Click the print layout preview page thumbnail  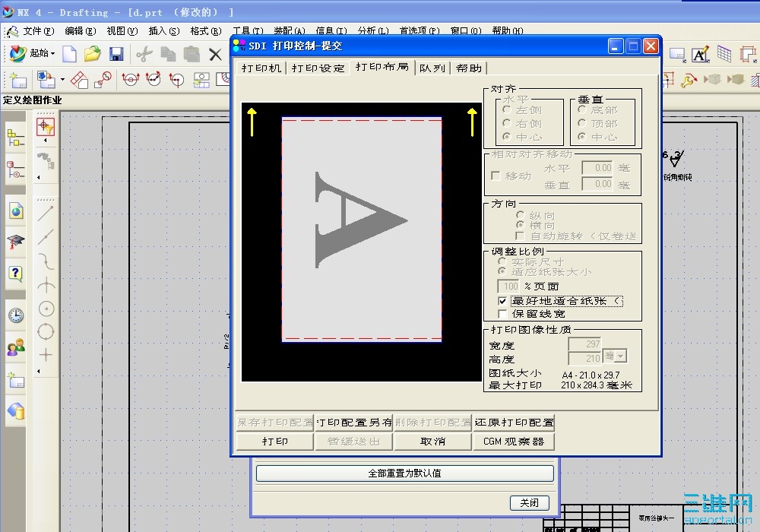362,230
